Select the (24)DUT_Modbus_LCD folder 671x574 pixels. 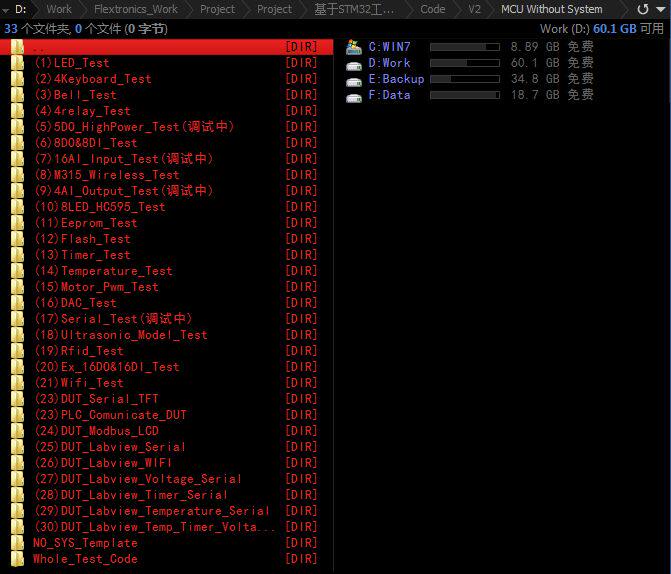(x=166, y=431)
